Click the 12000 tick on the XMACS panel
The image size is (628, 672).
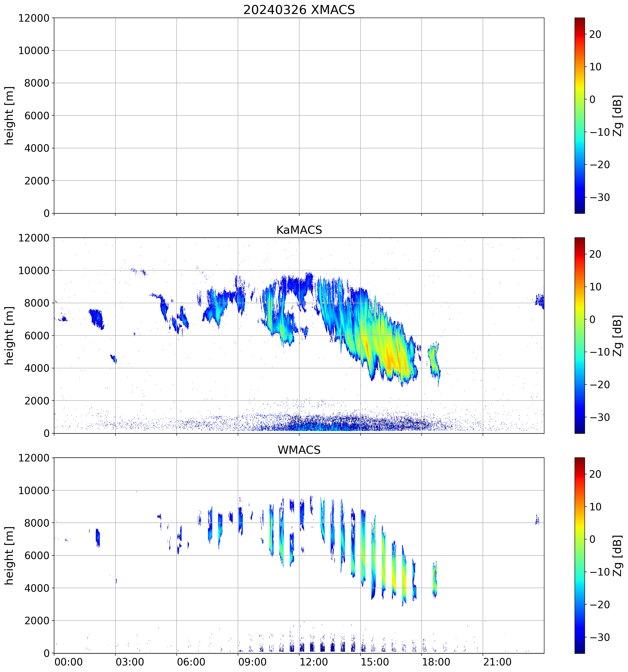(34, 18)
